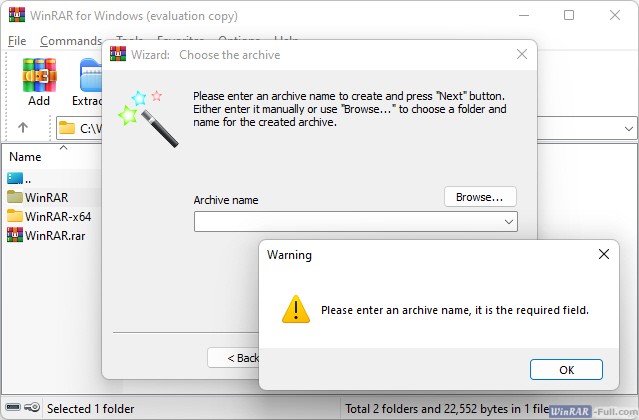The height and width of the screenshot is (420, 639).
Task: Click the Browse... button
Action: tap(480, 197)
